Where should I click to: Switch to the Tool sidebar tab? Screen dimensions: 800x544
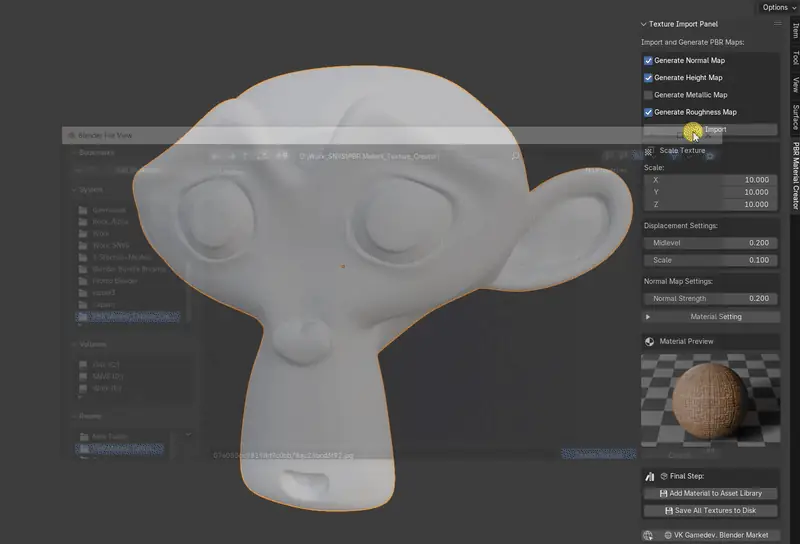[x=795, y=58]
